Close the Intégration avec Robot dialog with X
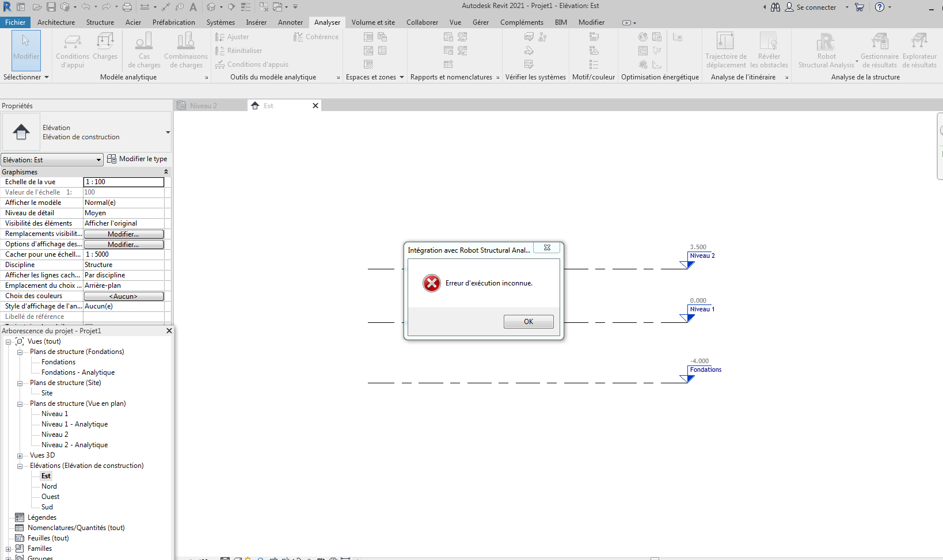Image resolution: width=943 pixels, height=560 pixels. click(x=547, y=247)
